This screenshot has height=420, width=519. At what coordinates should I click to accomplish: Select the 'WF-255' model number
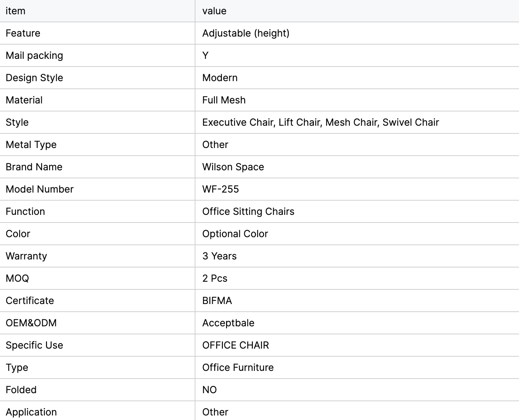[x=220, y=189]
